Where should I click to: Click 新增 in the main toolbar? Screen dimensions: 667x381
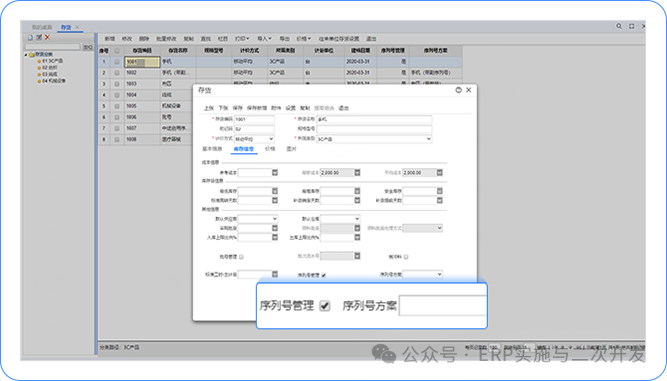pos(110,39)
